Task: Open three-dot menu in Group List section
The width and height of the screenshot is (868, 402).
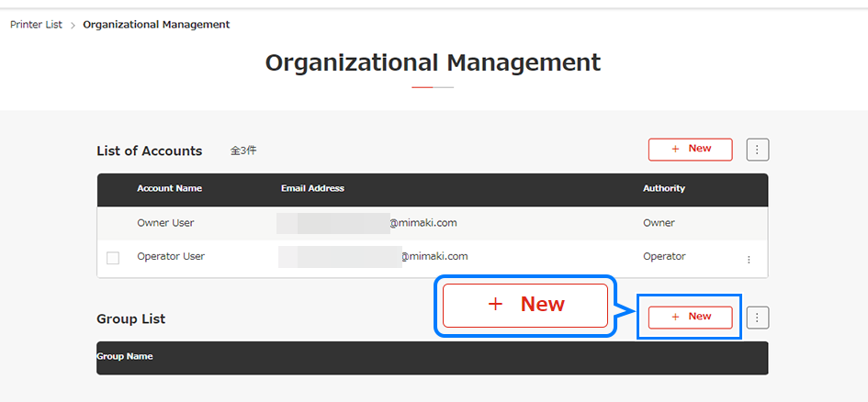Action: click(x=757, y=318)
